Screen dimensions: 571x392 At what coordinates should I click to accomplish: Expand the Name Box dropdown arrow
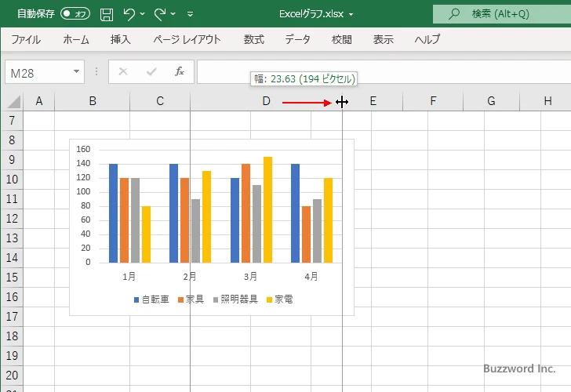coord(76,71)
